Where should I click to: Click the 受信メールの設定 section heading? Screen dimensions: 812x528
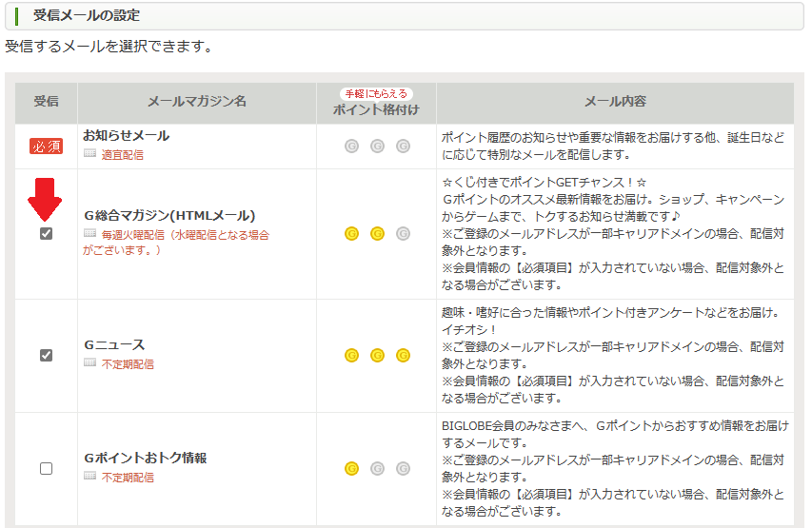click(87, 15)
